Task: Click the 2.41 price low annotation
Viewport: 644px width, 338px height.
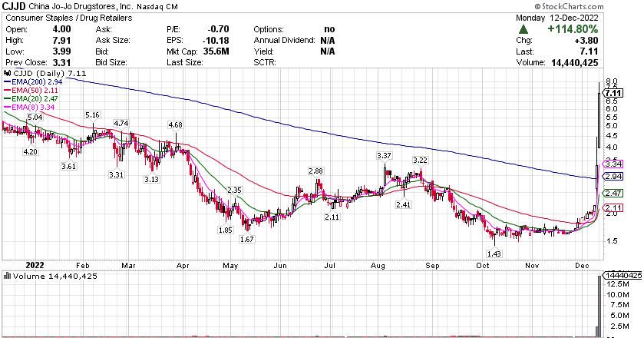Action: (403, 204)
